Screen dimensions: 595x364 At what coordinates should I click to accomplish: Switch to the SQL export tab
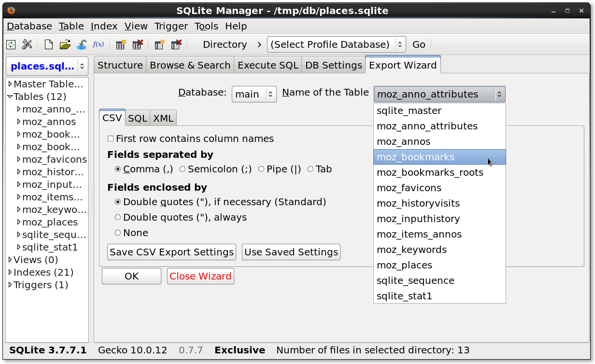coord(138,118)
